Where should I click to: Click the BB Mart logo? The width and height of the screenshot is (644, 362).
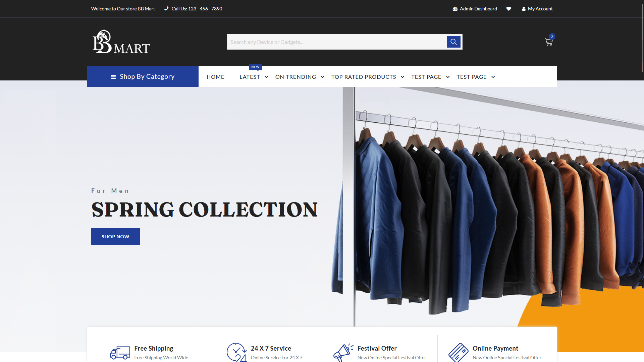(x=121, y=42)
